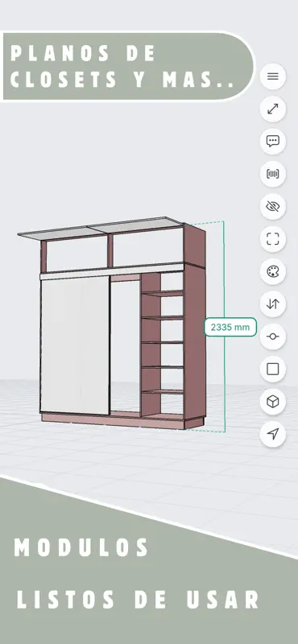The image size is (298, 644).
Task: Select the 3D cube view icon
Action: coord(272,402)
